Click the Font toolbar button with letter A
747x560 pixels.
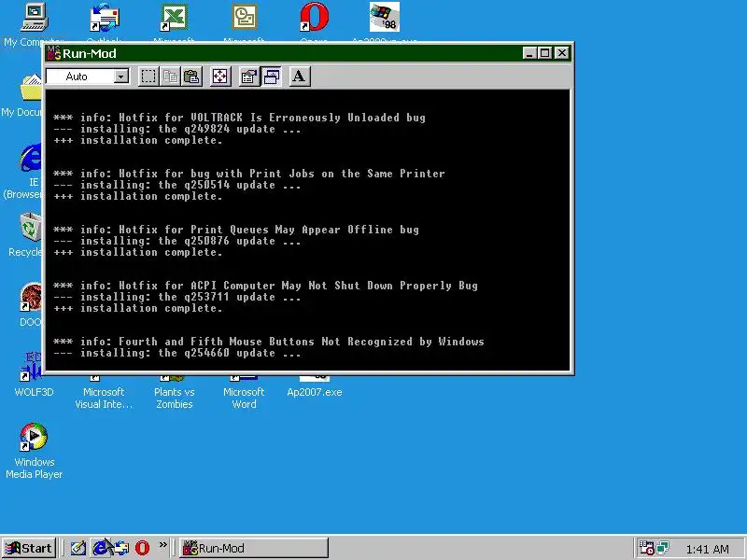pos(299,77)
